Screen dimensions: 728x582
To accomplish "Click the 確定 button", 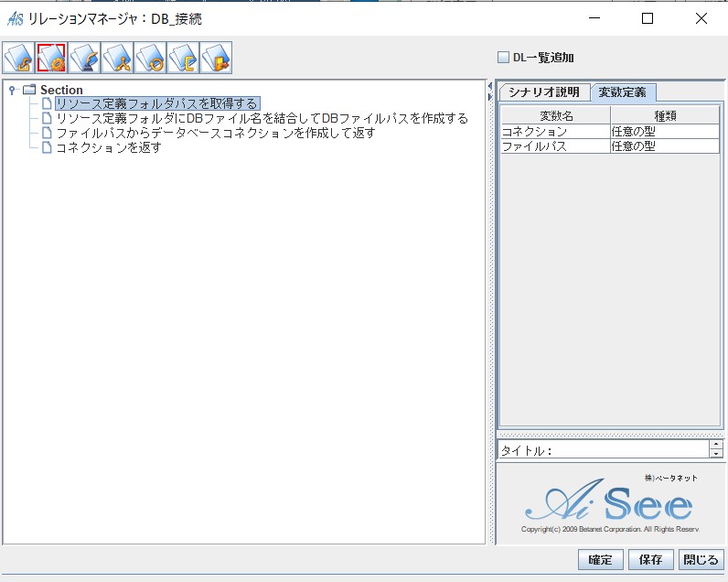I will pos(600,560).
